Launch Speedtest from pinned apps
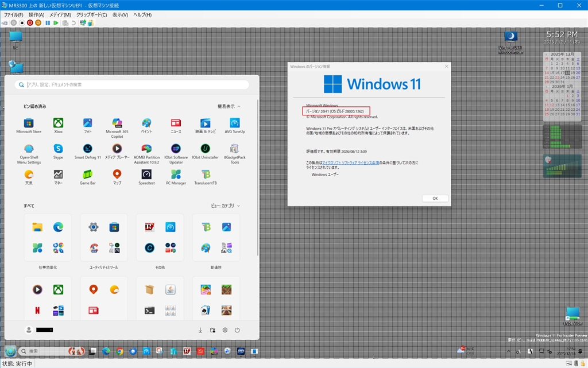588x368 pixels. [x=146, y=175]
